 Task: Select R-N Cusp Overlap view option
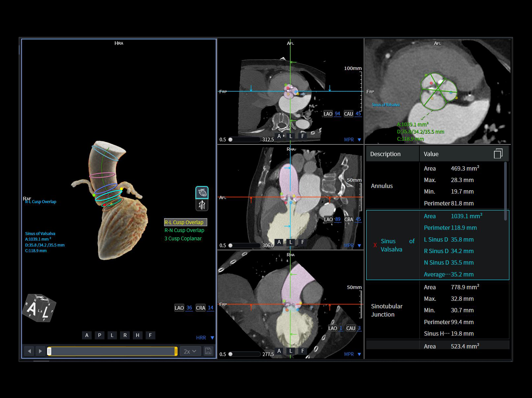click(x=184, y=230)
